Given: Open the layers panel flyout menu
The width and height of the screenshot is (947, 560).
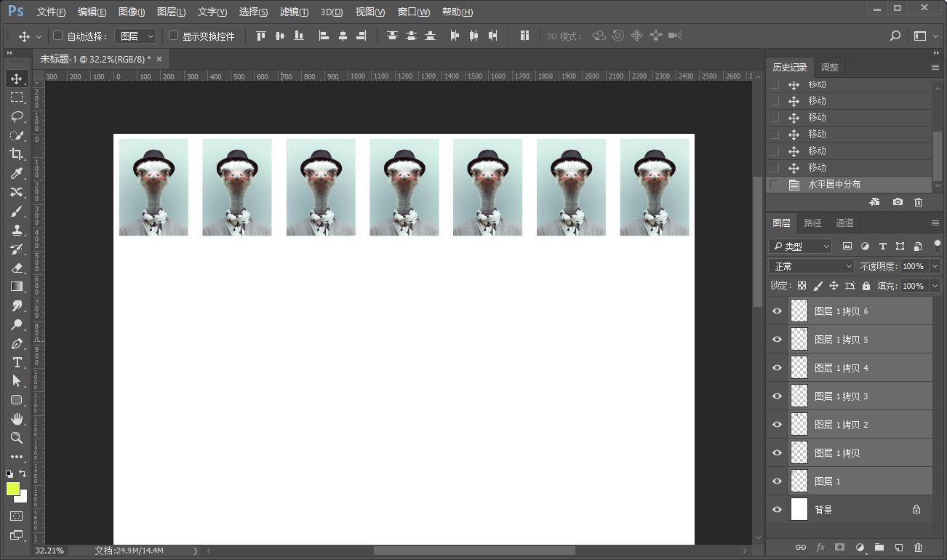Looking at the screenshot, I should coord(935,223).
